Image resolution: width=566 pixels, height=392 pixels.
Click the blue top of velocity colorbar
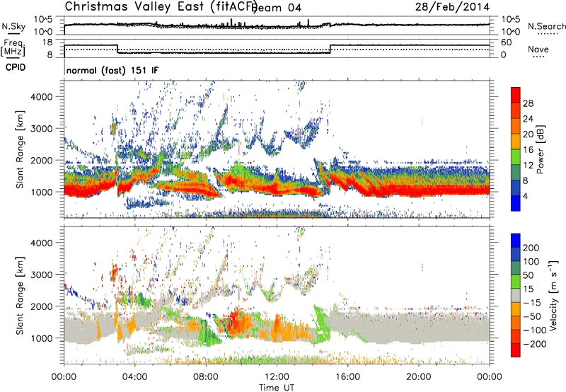[516, 240]
